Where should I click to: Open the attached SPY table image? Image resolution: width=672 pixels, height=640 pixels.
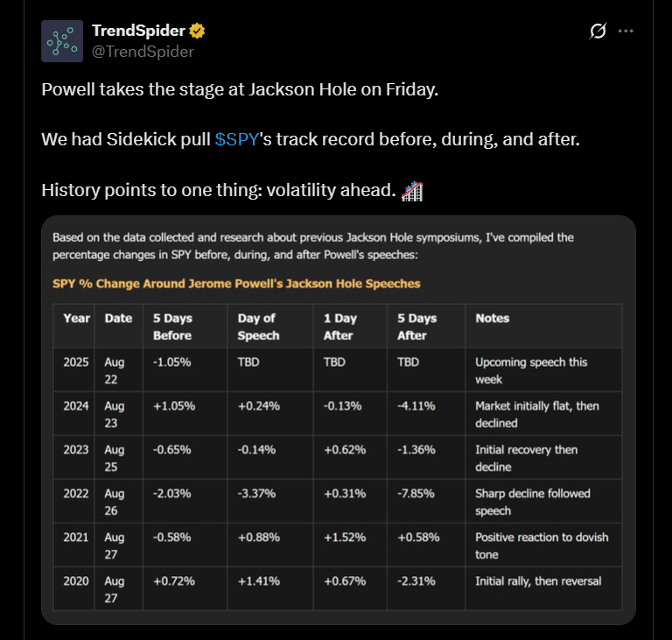pos(338,420)
